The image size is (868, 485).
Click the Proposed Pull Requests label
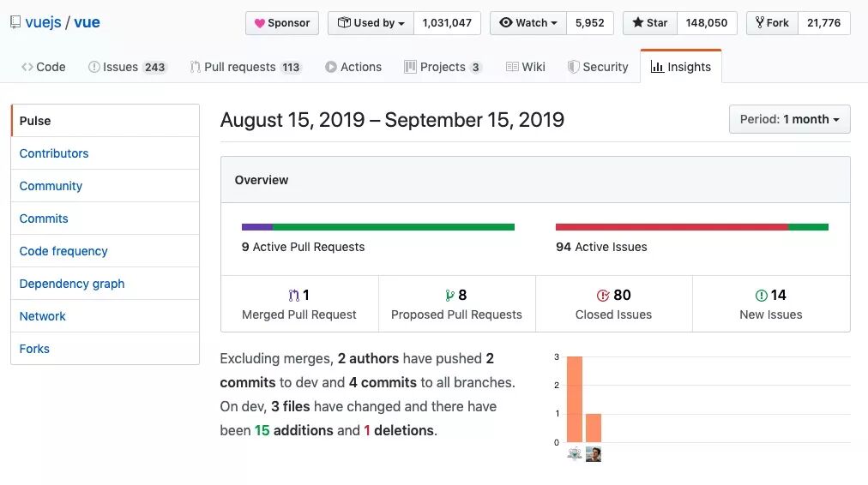click(x=456, y=314)
